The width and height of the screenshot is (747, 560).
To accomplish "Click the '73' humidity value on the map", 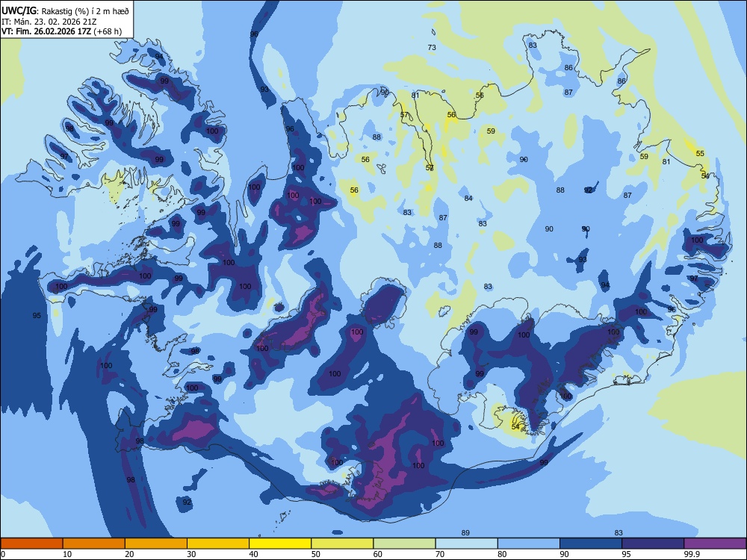I will (x=432, y=47).
